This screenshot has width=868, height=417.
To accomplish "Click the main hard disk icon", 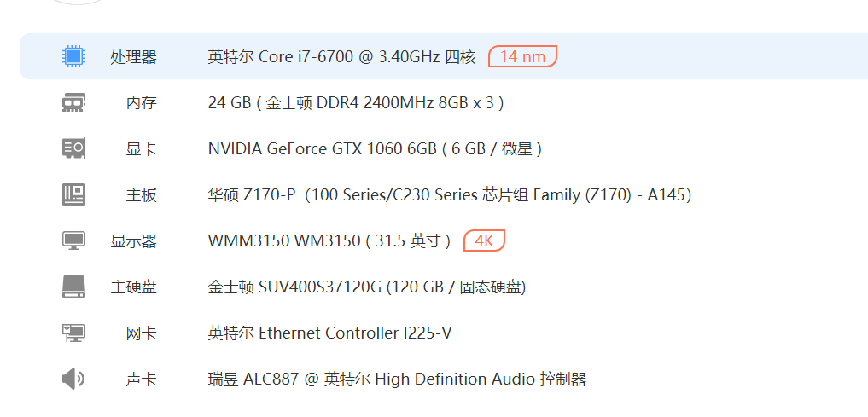I will point(74,287).
